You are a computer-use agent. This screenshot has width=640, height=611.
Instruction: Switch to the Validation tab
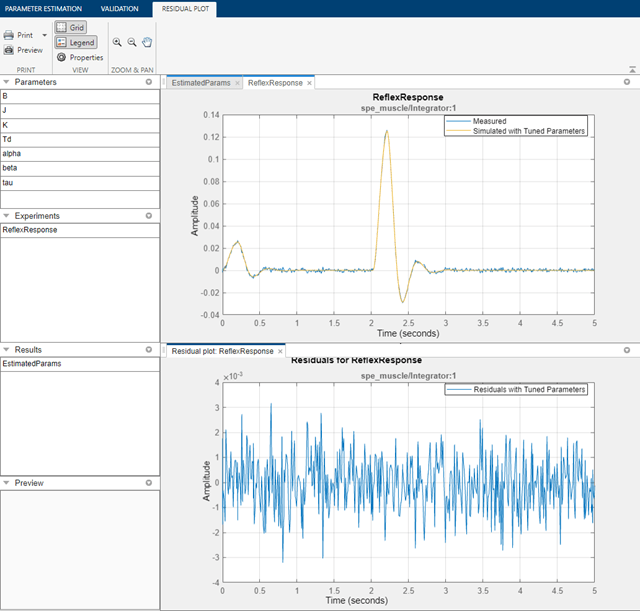coord(119,8)
